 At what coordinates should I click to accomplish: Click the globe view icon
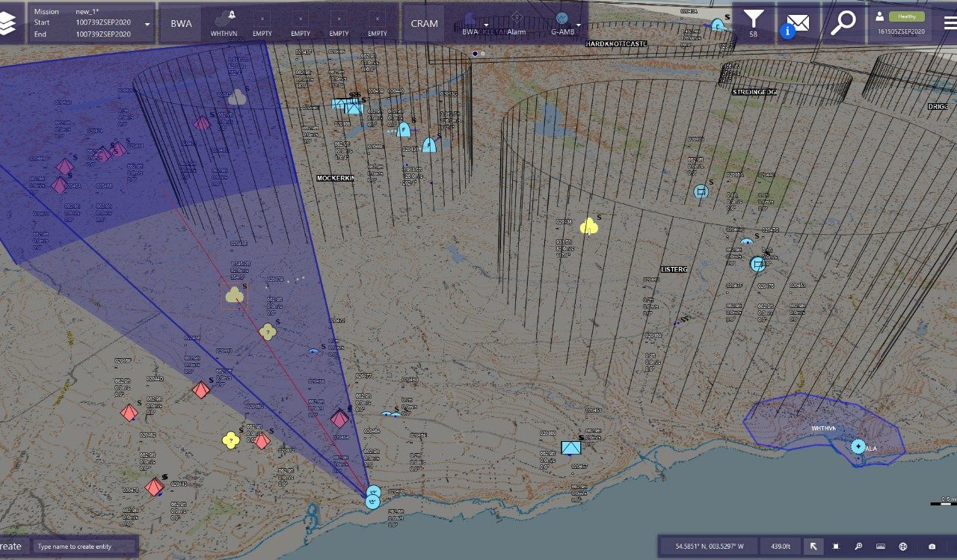903,547
